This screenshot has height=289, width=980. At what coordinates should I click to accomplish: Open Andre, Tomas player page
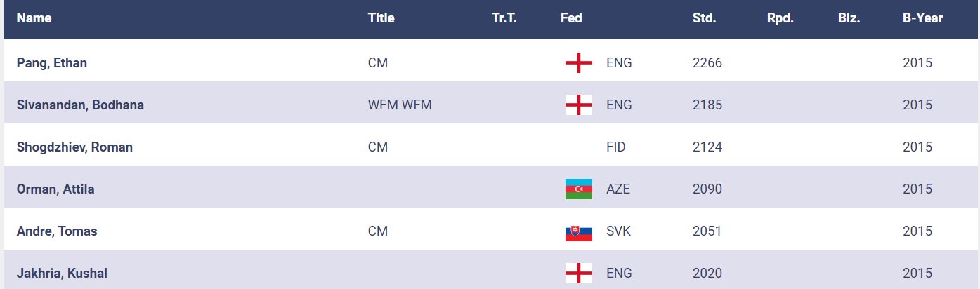click(x=57, y=231)
